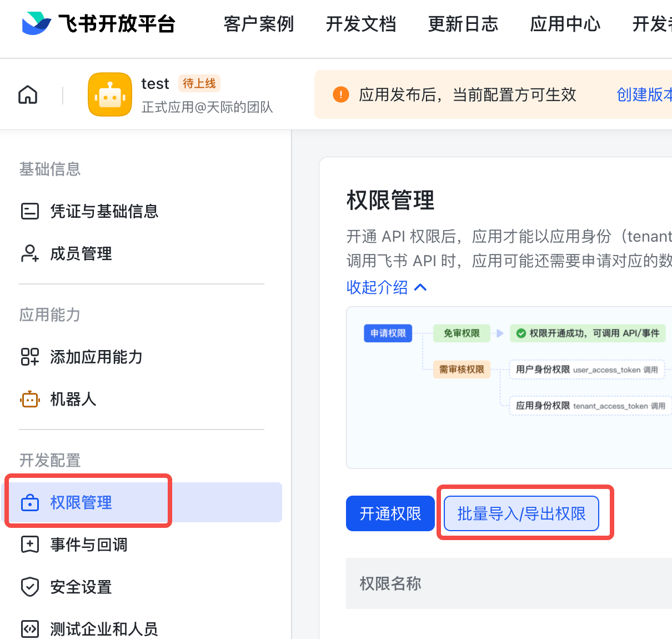
Task: Click the events and callbacks icon
Action: click(x=30, y=545)
